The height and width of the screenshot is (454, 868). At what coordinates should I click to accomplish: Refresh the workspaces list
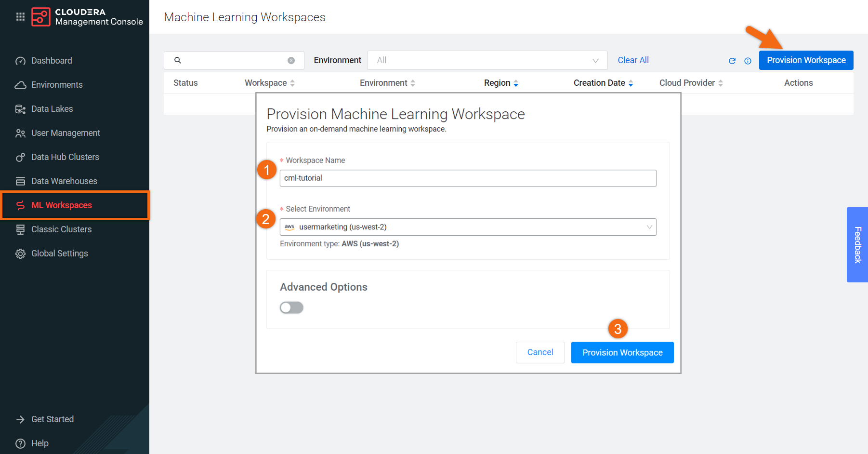point(732,61)
